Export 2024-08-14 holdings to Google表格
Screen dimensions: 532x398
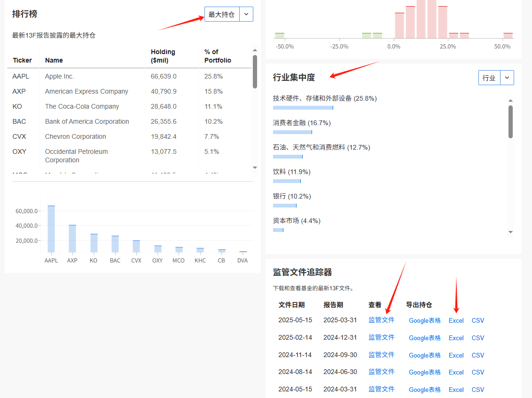point(424,372)
